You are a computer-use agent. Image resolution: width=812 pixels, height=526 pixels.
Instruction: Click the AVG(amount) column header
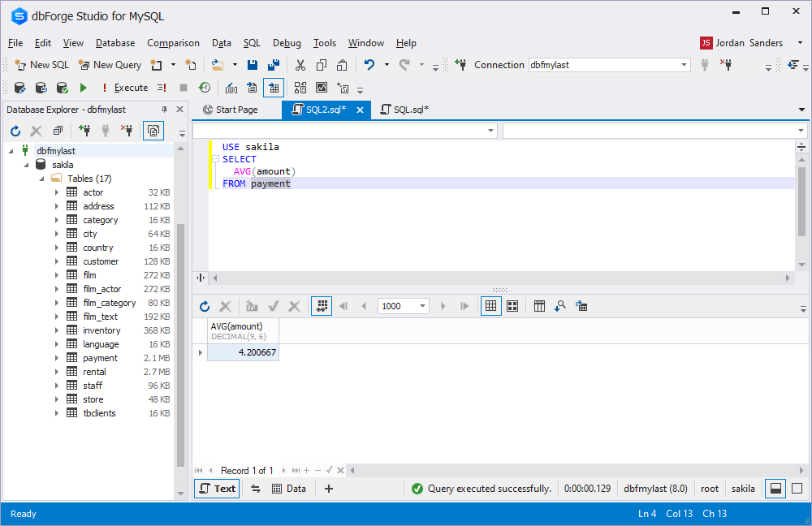[243, 331]
